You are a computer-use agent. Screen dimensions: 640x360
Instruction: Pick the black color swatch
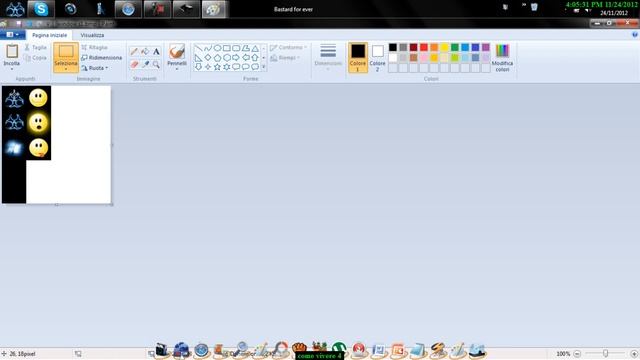pos(393,48)
